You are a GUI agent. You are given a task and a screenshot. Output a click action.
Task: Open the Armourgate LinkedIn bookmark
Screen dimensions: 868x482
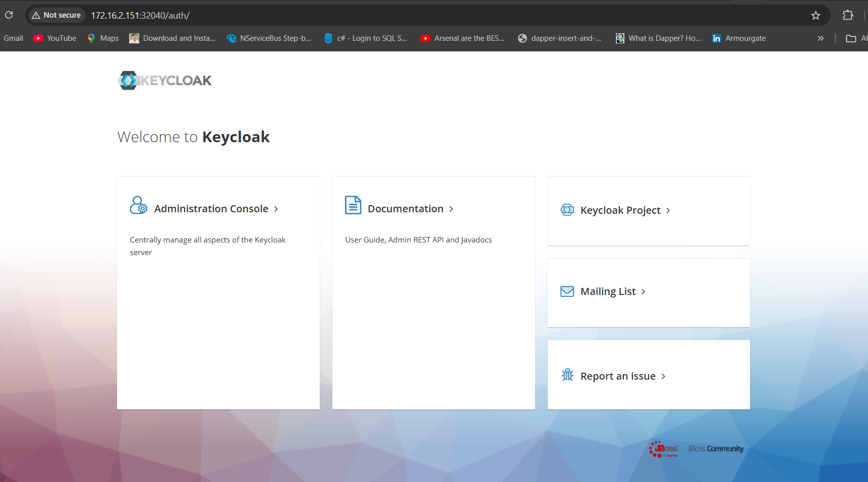[739, 38]
